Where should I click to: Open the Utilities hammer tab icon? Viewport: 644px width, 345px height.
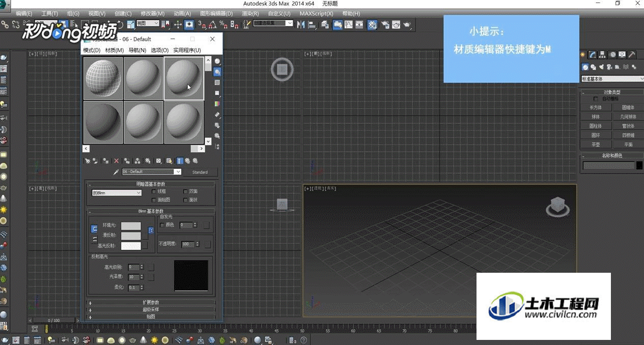[x=632, y=55]
